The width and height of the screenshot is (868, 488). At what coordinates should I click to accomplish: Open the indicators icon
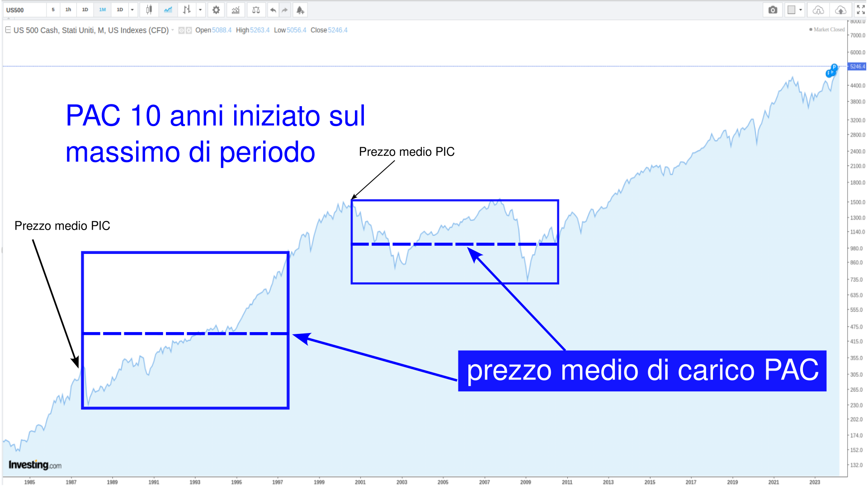pos(236,9)
